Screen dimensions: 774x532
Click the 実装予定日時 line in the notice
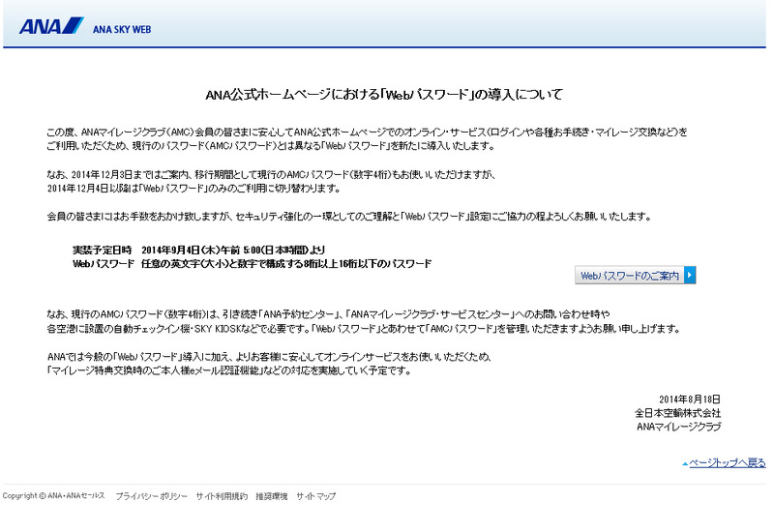(x=202, y=250)
